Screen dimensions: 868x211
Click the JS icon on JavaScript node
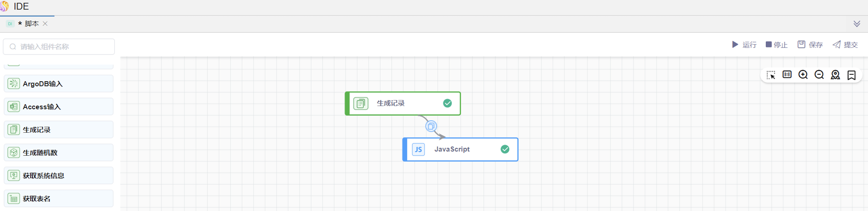418,150
